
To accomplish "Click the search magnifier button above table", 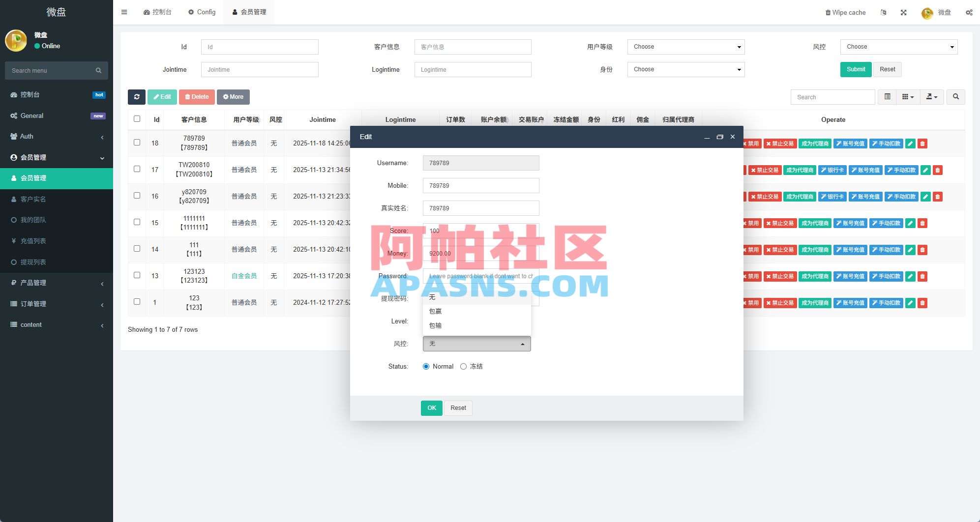I will coord(956,97).
